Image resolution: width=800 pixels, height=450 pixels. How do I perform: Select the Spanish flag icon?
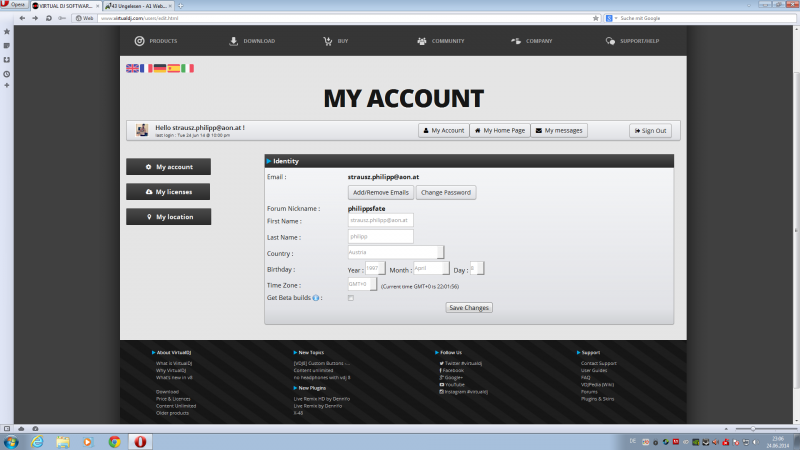pyautogui.click(x=174, y=68)
